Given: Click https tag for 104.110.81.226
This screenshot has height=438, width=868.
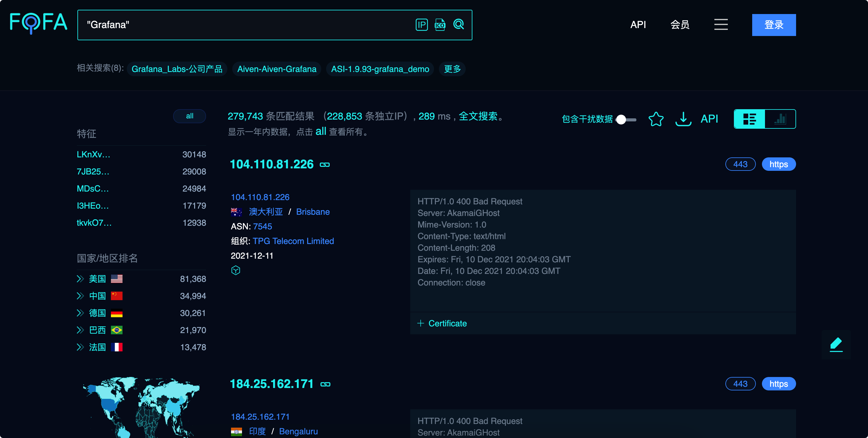Looking at the screenshot, I should [x=779, y=164].
